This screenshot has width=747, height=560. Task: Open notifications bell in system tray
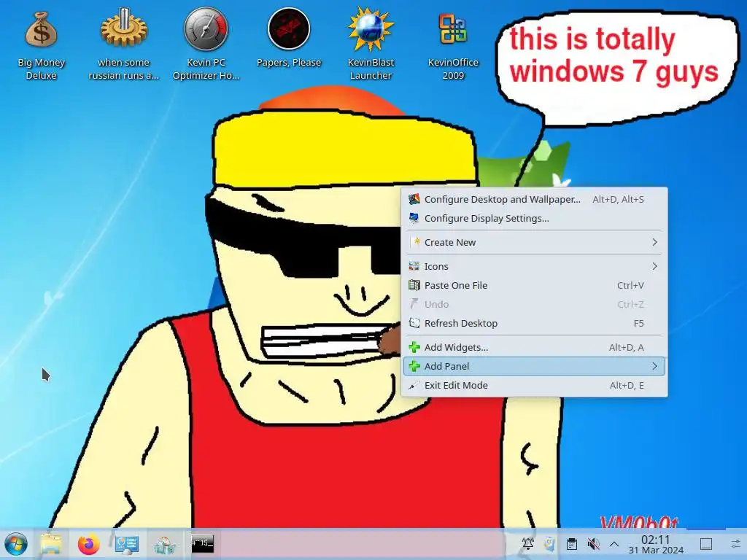click(x=528, y=543)
